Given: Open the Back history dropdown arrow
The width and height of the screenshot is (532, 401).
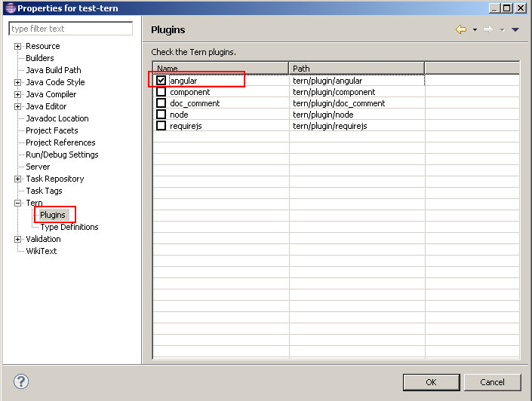Looking at the screenshot, I should 475,30.
